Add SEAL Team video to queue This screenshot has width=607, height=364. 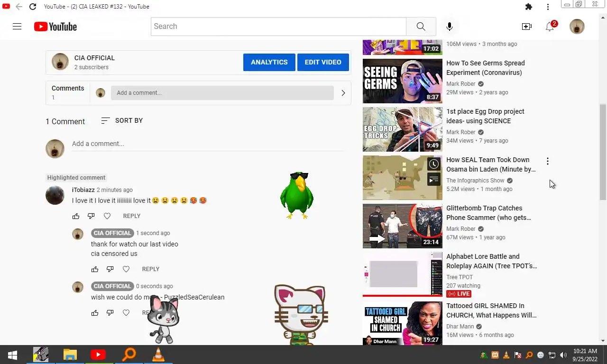434,179
